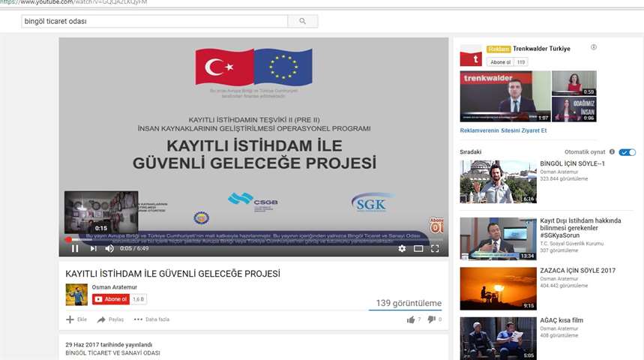Click the Sıradaki label
644x360 pixels.
coord(471,152)
